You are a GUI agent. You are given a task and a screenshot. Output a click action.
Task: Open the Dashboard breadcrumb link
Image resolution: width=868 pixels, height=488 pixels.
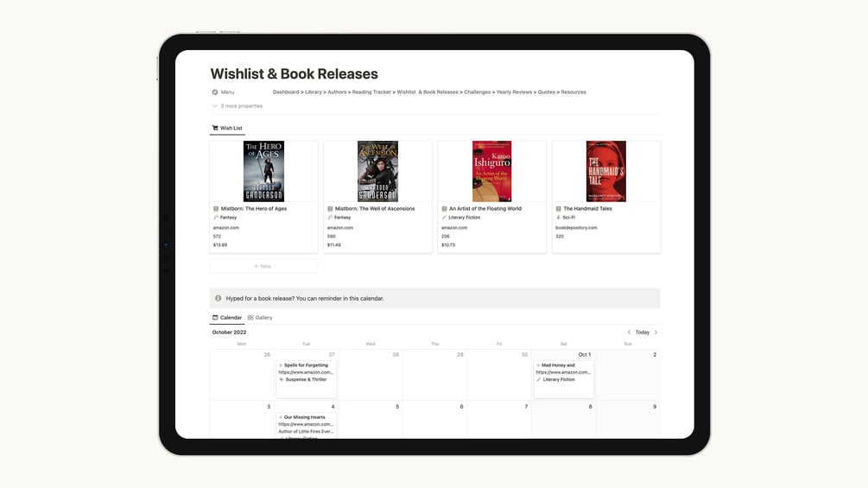coord(286,92)
